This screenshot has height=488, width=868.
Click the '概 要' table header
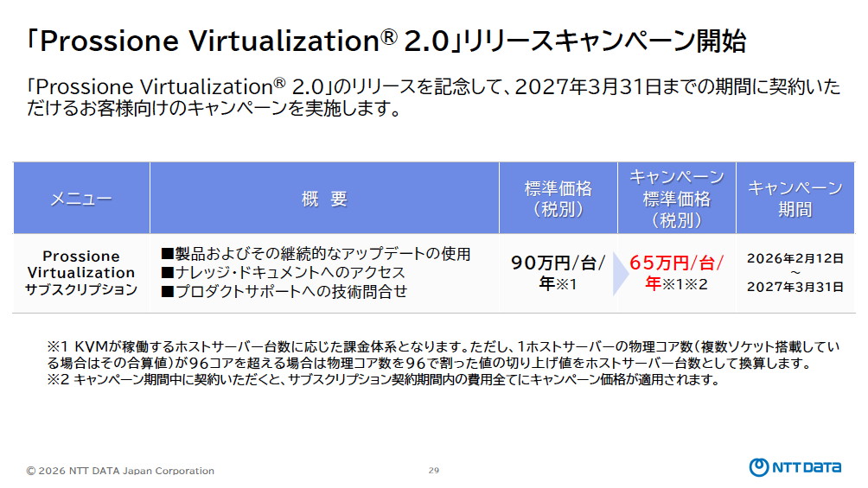[324, 198]
